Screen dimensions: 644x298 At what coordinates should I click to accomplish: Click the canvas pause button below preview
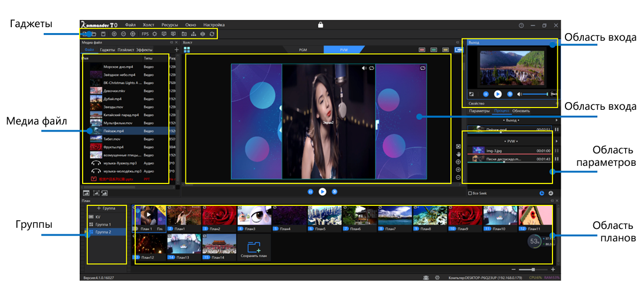tap(310, 191)
